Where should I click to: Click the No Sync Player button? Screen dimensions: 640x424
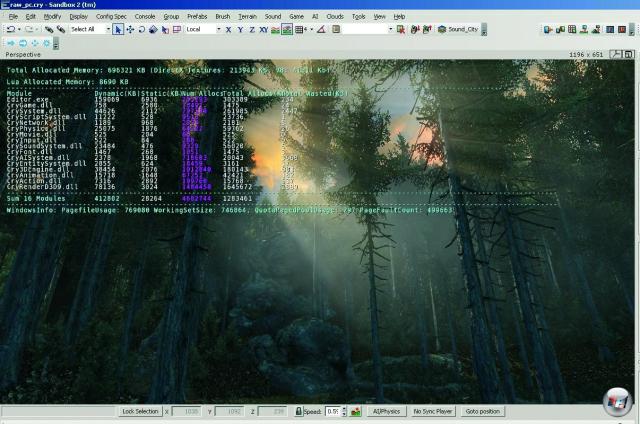coord(432,411)
